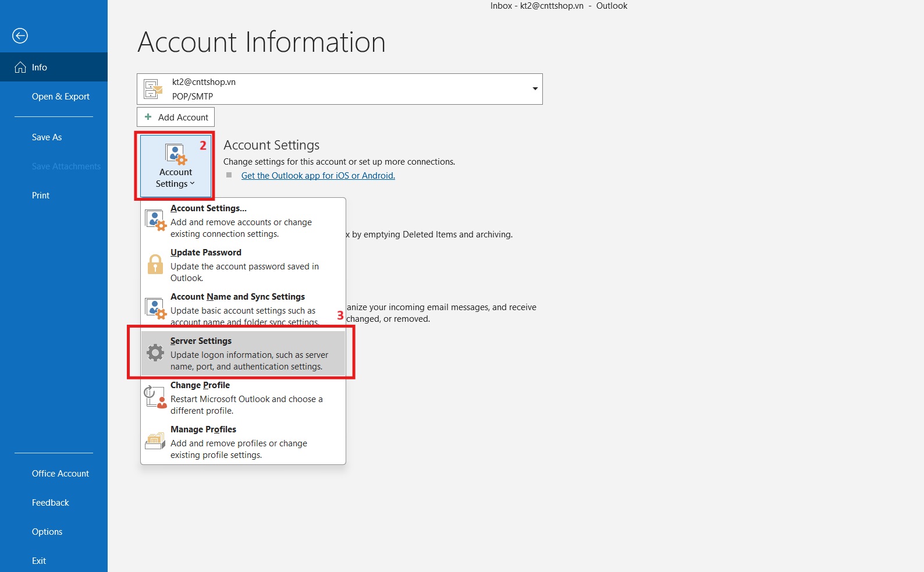Select Print in the sidebar
The image size is (924, 572).
pos(41,196)
